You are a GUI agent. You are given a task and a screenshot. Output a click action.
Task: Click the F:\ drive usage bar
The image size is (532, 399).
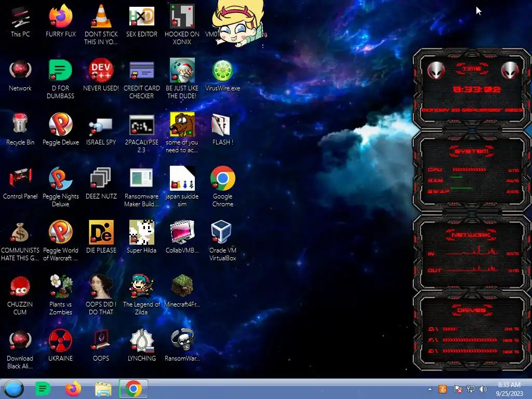(x=470, y=340)
